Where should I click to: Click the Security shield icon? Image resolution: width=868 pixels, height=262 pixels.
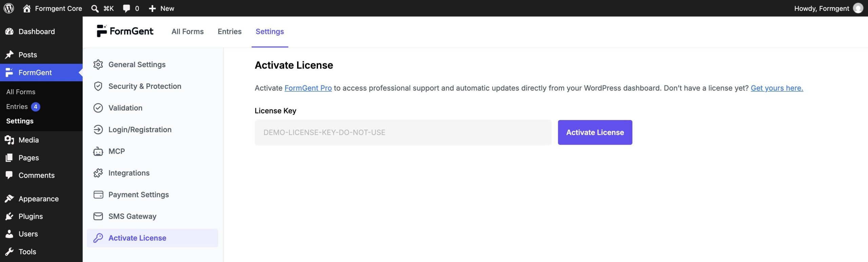98,86
